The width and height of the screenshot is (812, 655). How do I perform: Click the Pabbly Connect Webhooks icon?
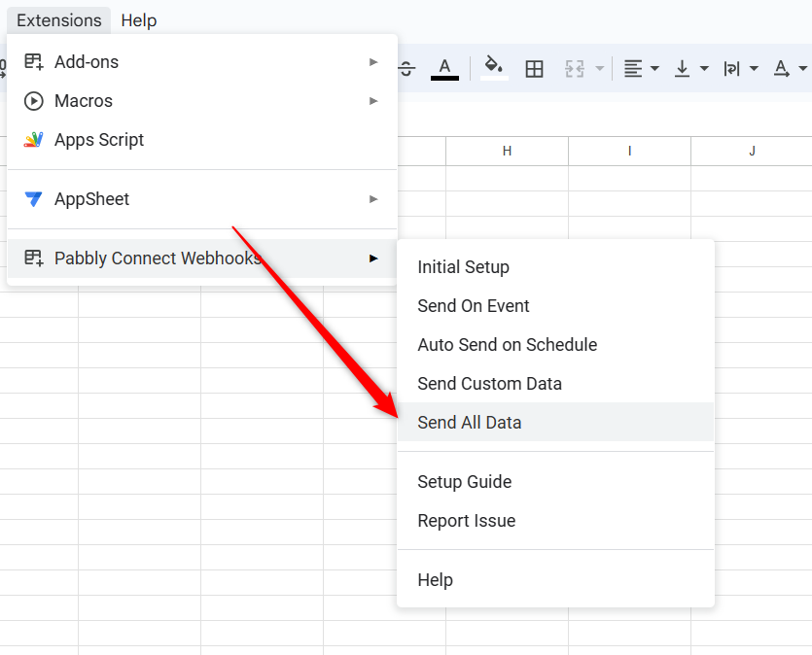tap(34, 258)
